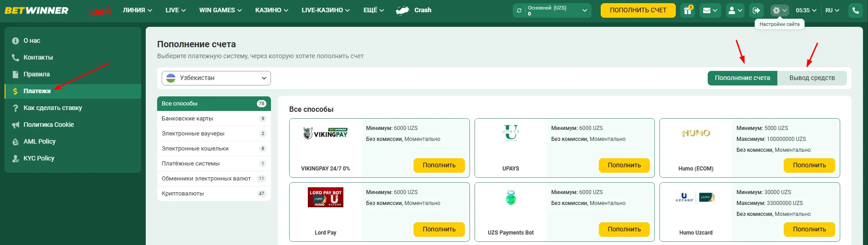
Task: Click the UZS Payments Bot robot icon
Action: point(511,197)
